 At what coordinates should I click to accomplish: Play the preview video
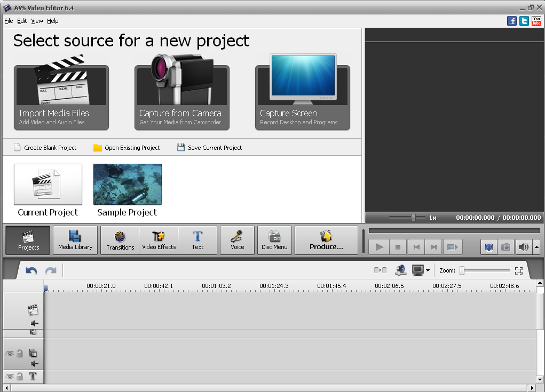(x=379, y=247)
